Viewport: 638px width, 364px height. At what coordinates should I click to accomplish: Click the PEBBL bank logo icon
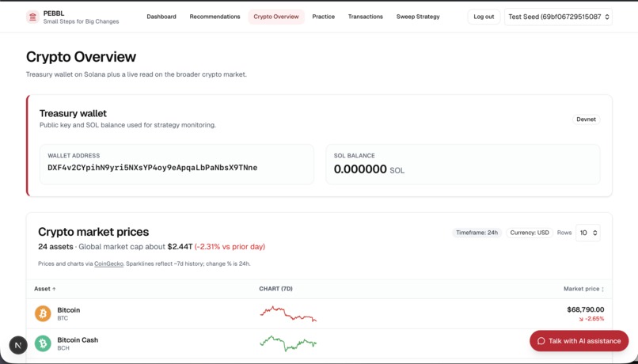(32, 17)
